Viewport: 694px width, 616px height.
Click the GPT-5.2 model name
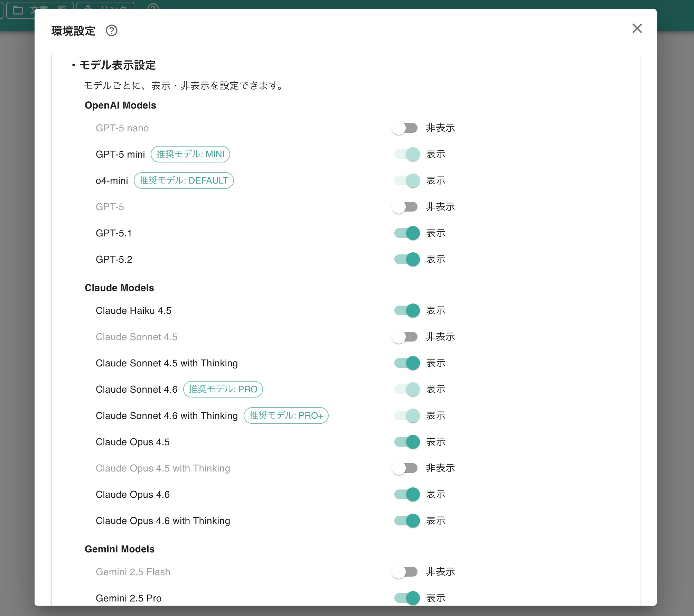114,260
